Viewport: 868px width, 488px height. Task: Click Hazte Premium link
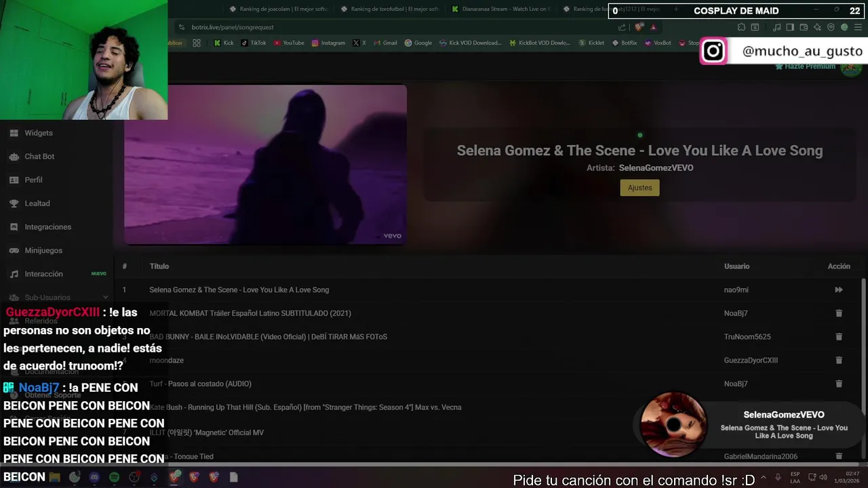pyautogui.click(x=805, y=66)
